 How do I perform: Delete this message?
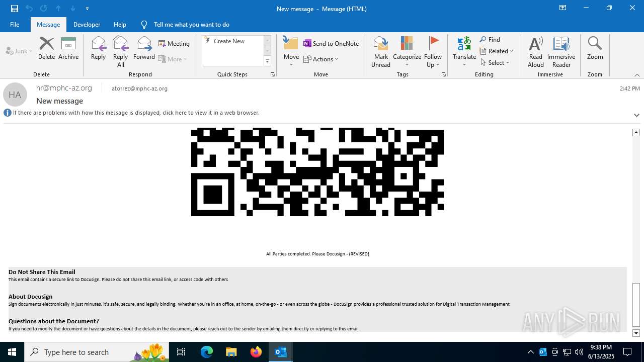(46, 49)
